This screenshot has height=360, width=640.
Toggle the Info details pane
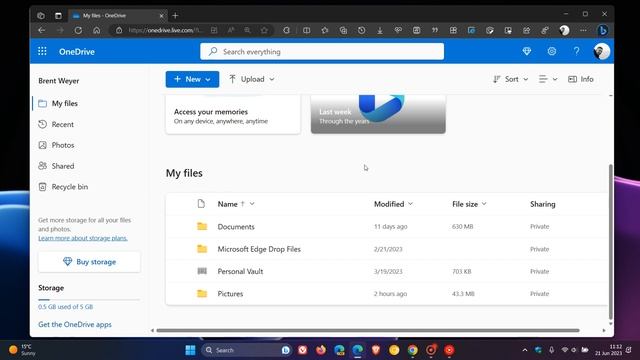pos(581,79)
